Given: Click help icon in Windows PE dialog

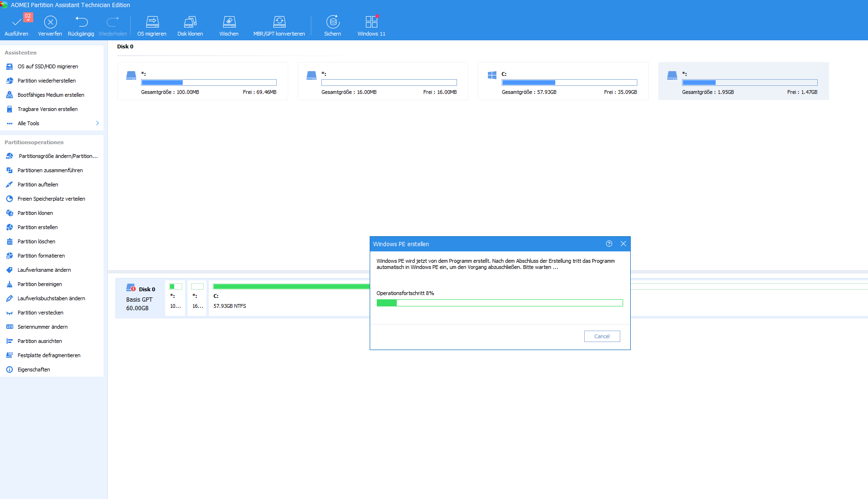Looking at the screenshot, I should pos(609,244).
